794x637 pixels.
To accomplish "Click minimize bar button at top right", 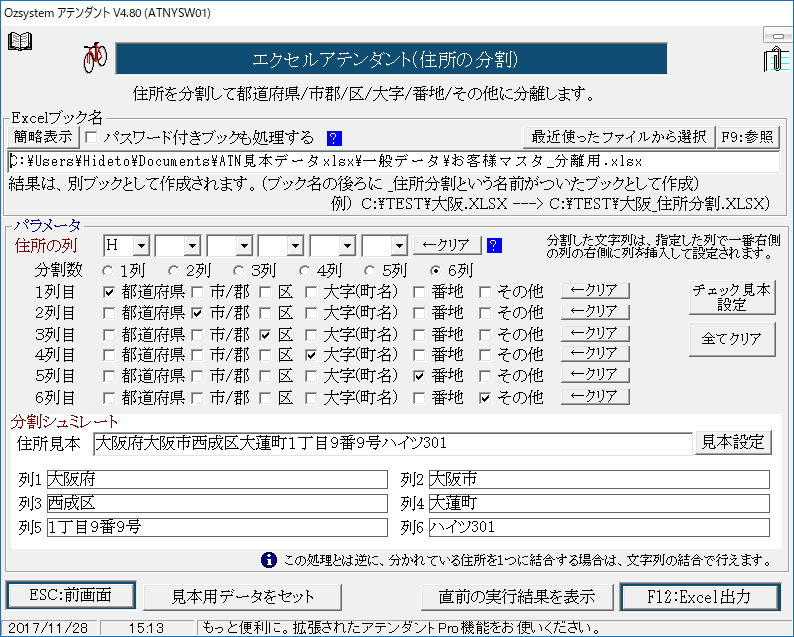I will pos(777,35).
